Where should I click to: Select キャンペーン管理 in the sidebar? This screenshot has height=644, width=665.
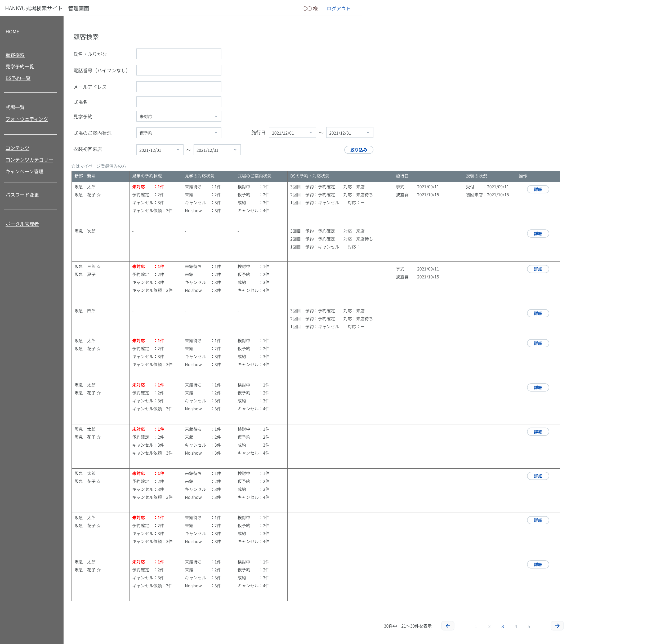(24, 171)
